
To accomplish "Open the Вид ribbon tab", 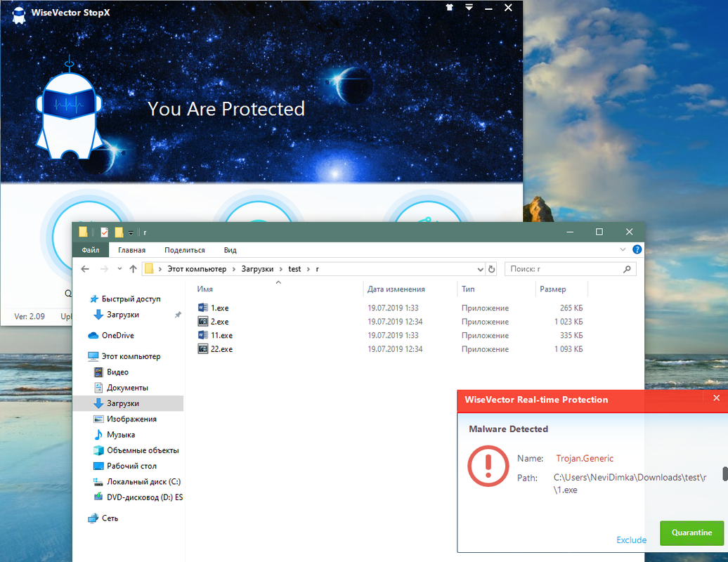I will [x=230, y=249].
